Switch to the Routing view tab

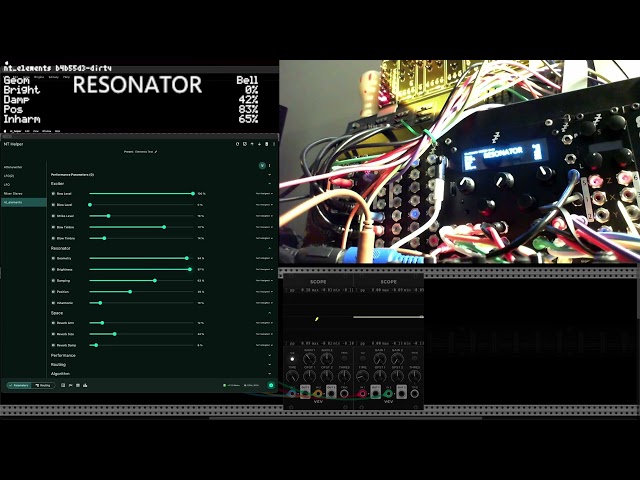[x=43, y=385]
